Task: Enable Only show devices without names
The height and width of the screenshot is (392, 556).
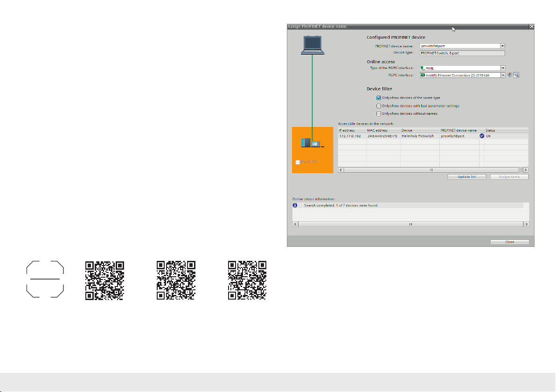Action: tap(379, 114)
